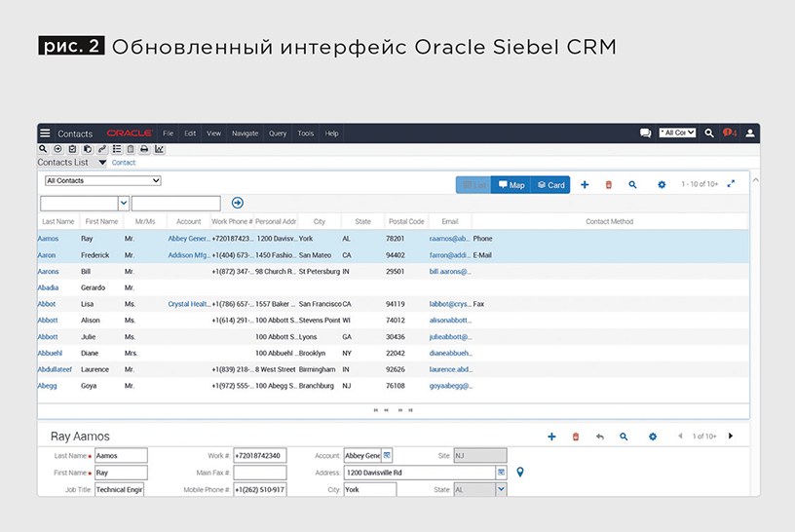795x532 pixels.
Task: Open the Aamos last name link
Action: (48, 239)
